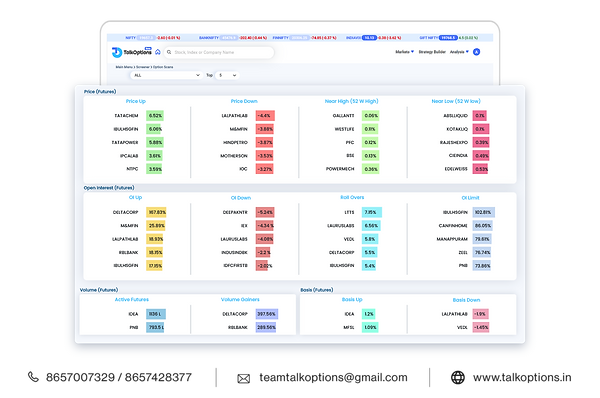
Task: Click the 167.83% bar for DELTACORP in OI Up
Action: tap(156, 212)
